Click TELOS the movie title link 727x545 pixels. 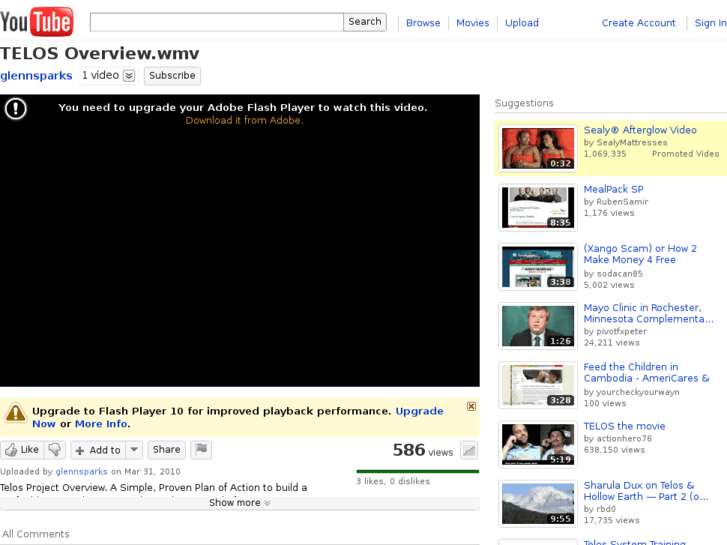(624, 426)
